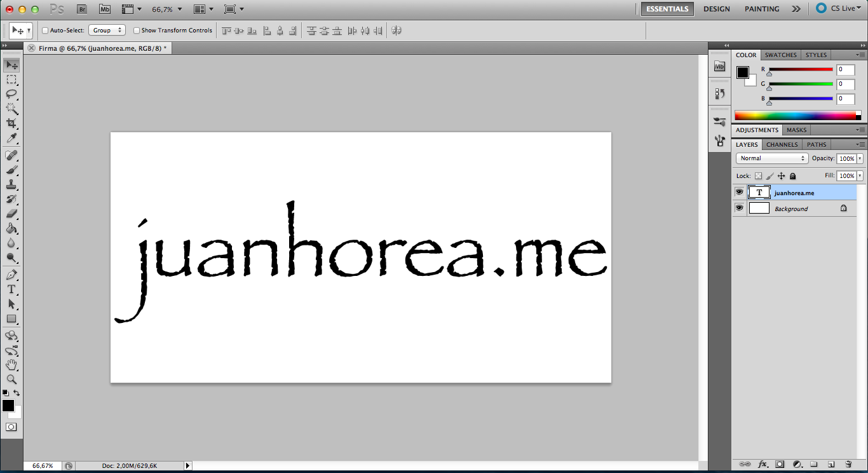Select the Eyedropper tool

pos(11,139)
